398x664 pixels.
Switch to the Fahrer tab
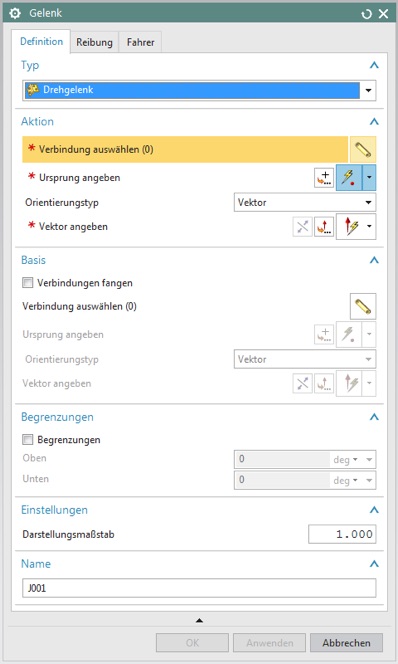coord(141,42)
